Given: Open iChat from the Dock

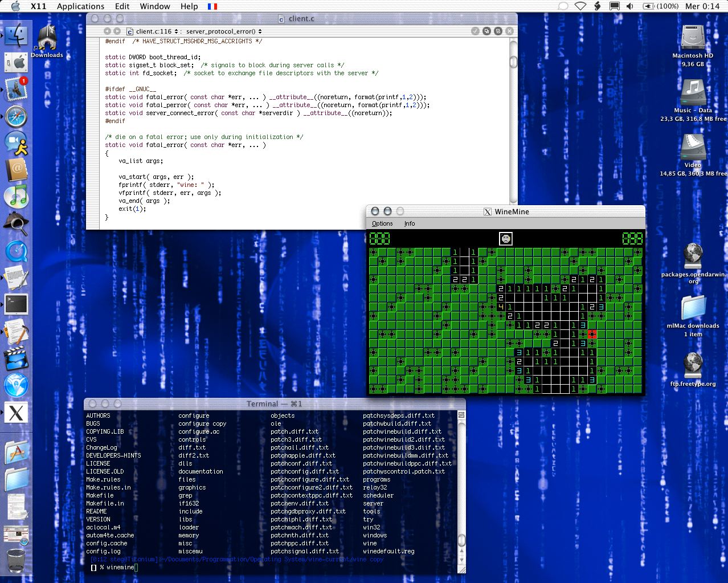Looking at the screenshot, I should [x=17, y=142].
